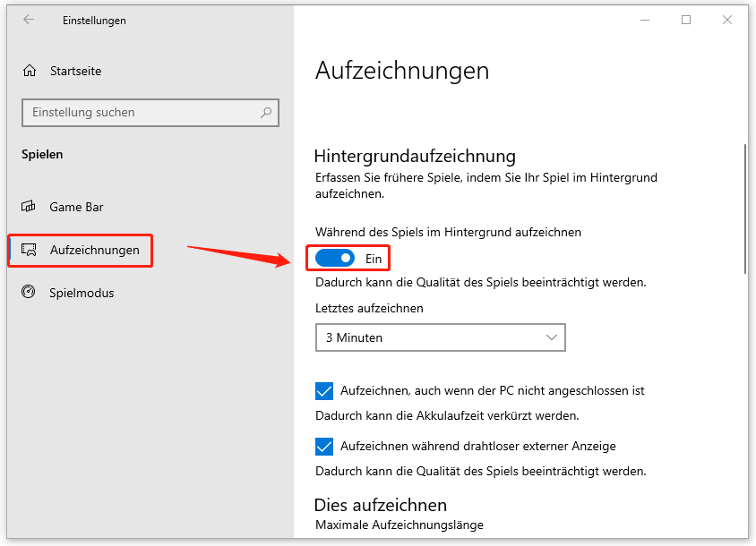This screenshot has height=546, width=756.
Task: Focus the Einstellung suchen search field
Action: point(150,113)
